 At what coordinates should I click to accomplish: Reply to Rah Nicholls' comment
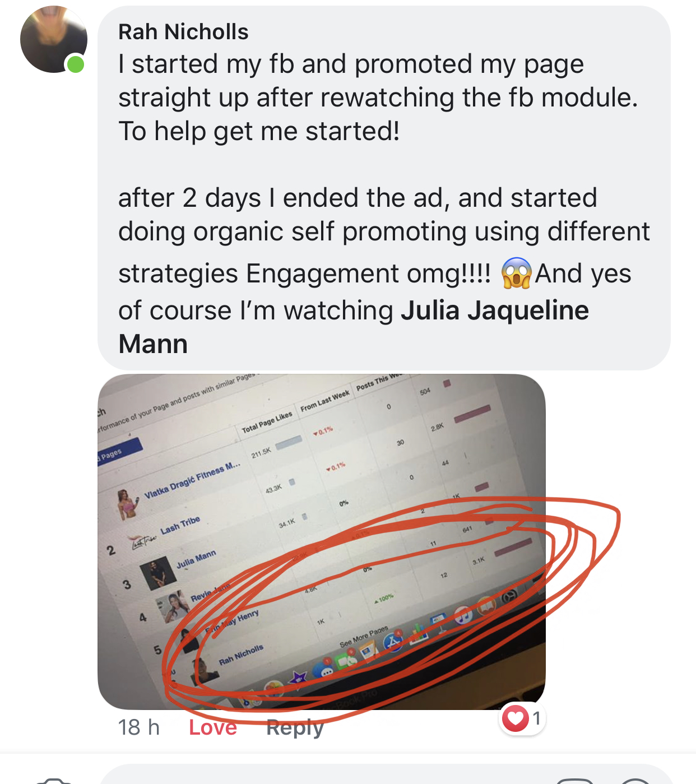pyautogui.click(x=295, y=727)
